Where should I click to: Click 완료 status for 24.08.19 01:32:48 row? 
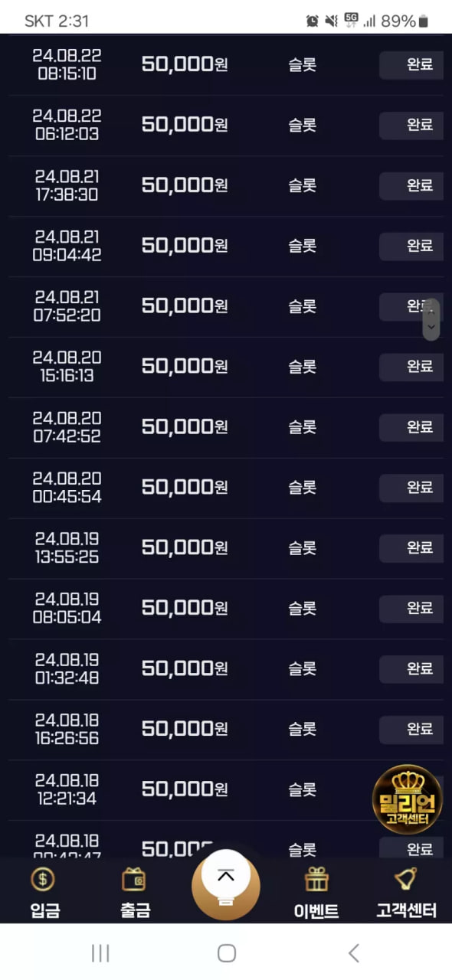pos(411,668)
